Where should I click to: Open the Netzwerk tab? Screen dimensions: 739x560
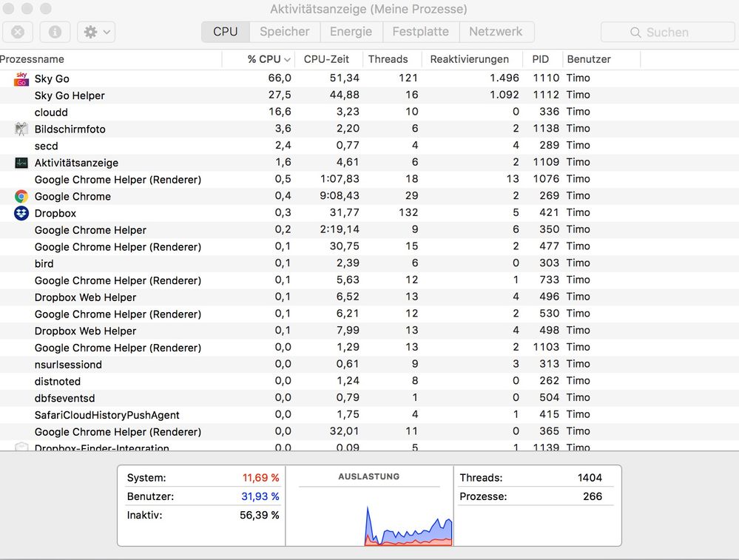coord(496,32)
